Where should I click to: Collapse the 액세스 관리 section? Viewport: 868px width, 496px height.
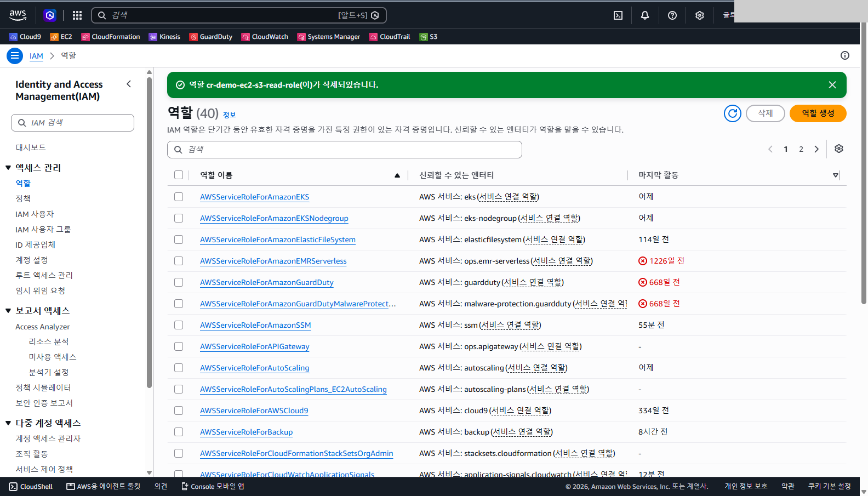coord(8,168)
